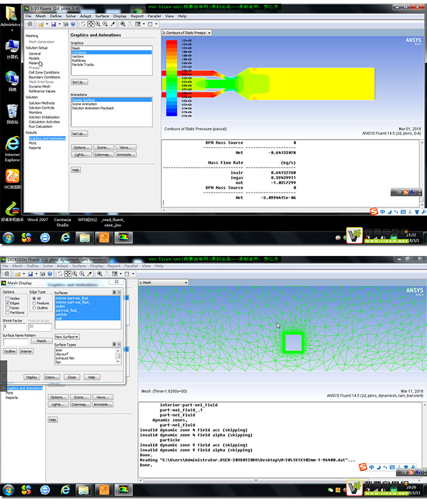Click select-all icon above Surfaces list
Screen dimensions: 427x504
point(114,292)
